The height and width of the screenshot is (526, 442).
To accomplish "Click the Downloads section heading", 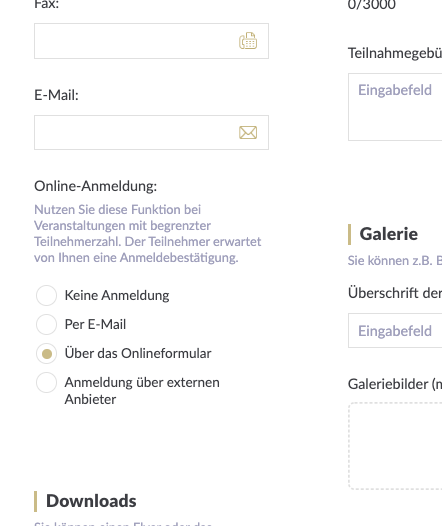I will coord(91,501).
